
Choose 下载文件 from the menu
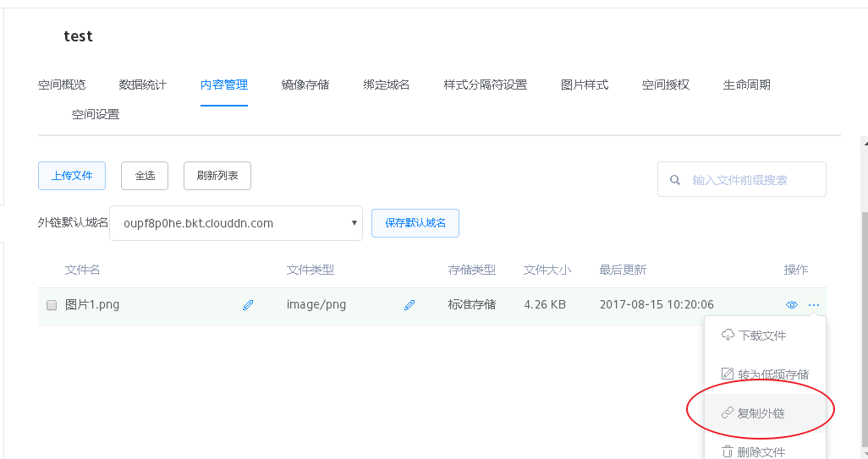(x=765, y=335)
